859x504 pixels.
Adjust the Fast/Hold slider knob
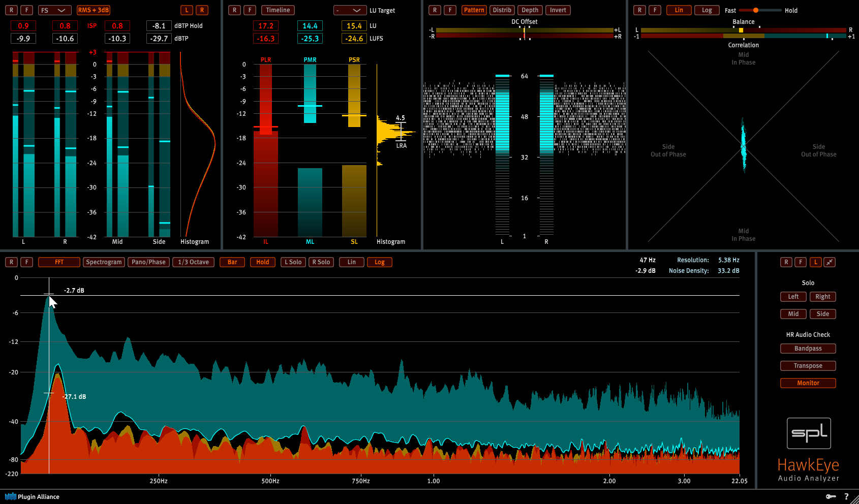point(756,10)
